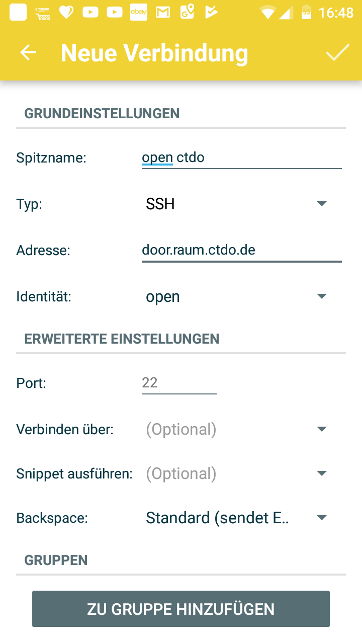The image size is (362, 644).
Task: Tap the Neue Verbindung title
Action: coord(154,53)
